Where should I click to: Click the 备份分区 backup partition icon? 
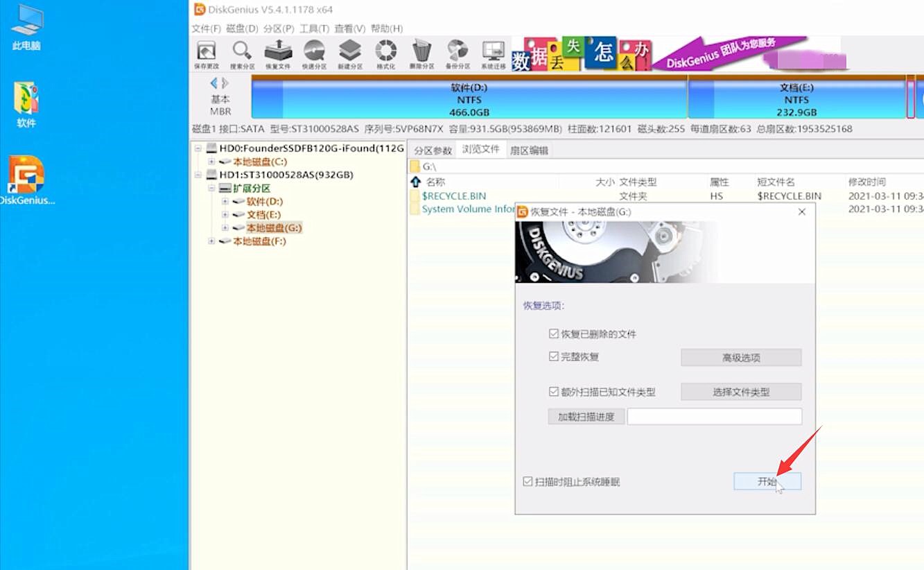pyautogui.click(x=457, y=55)
